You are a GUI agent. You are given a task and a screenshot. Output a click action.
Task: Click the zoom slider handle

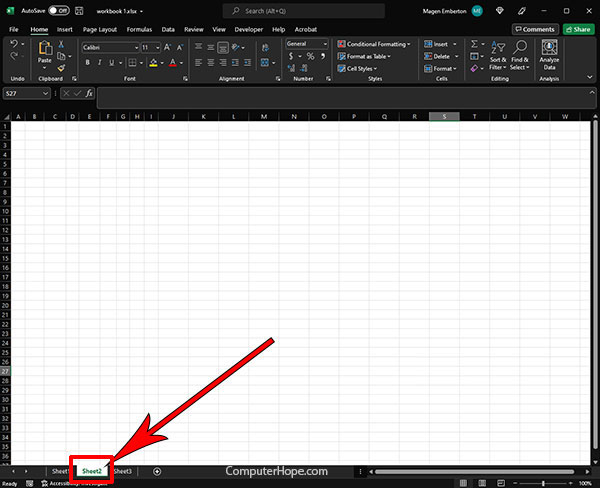point(543,483)
